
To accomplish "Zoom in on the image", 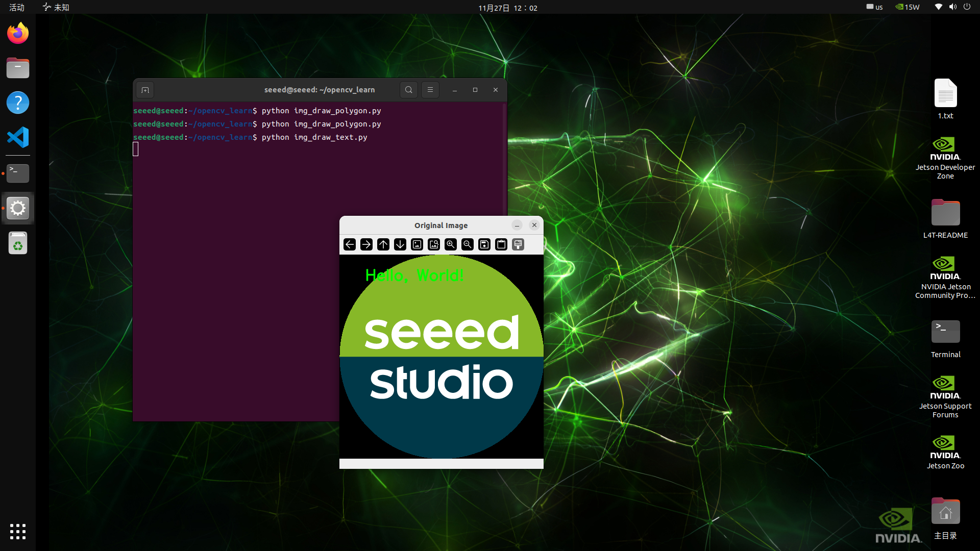I will click(451, 244).
